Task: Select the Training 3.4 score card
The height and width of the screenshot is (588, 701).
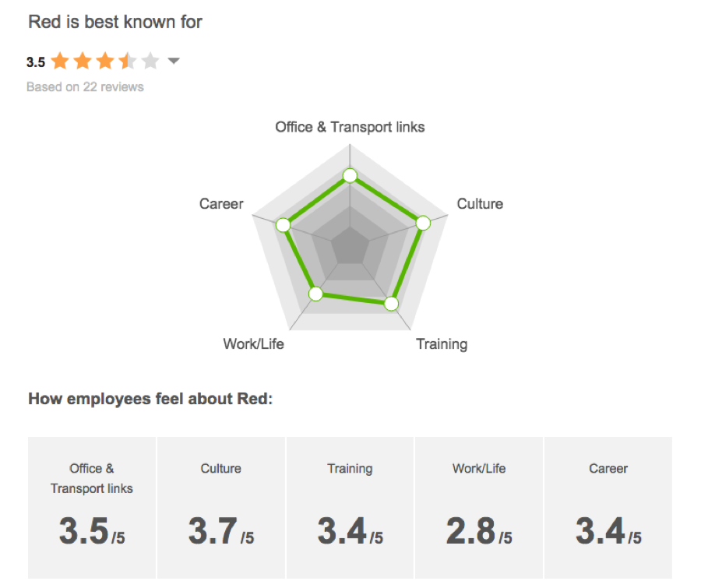Action: click(x=350, y=506)
